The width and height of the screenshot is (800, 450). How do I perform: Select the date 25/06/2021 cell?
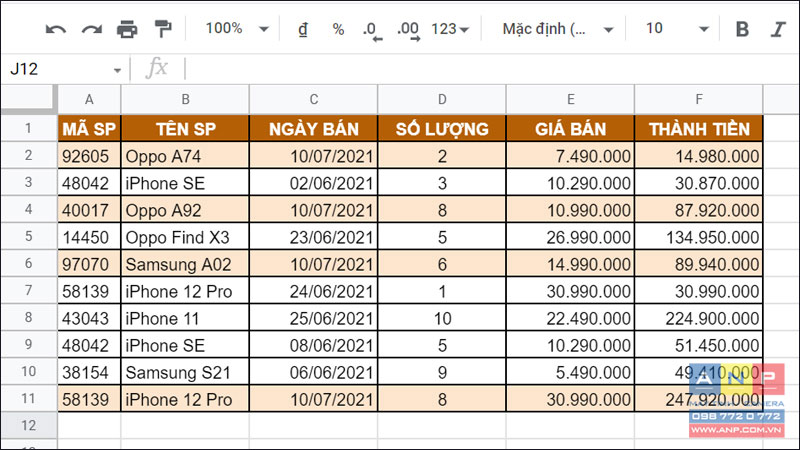tap(314, 318)
